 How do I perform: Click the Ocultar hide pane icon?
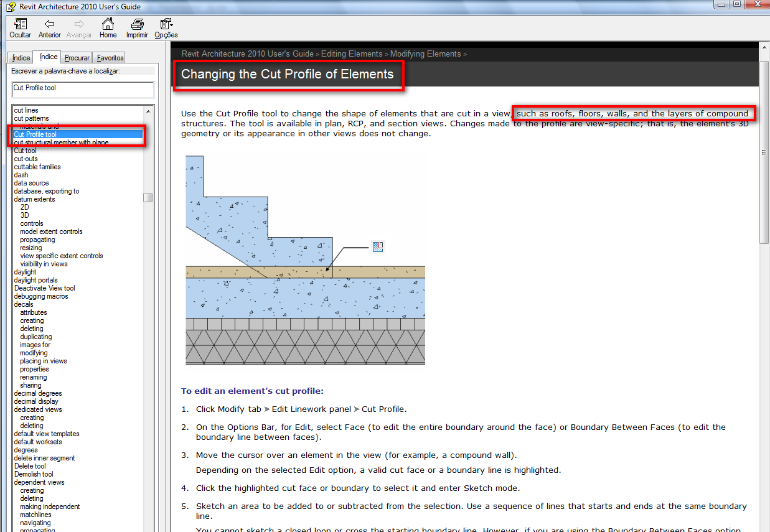tap(21, 24)
